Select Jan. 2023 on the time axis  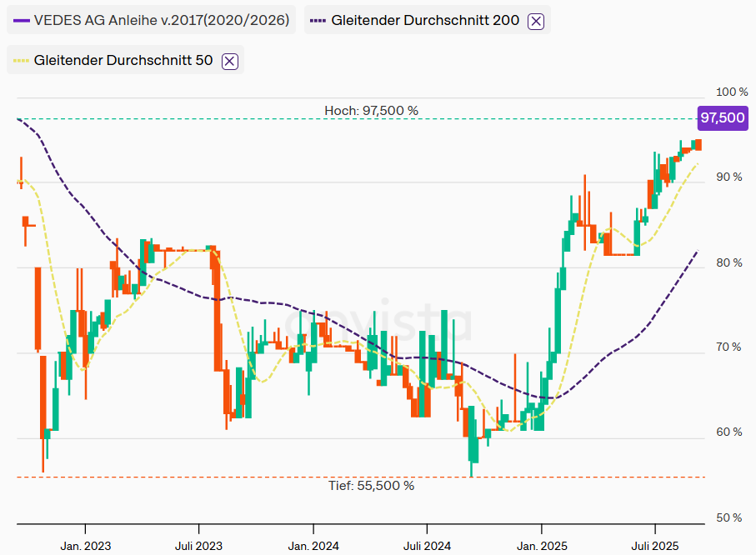(85, 546)
